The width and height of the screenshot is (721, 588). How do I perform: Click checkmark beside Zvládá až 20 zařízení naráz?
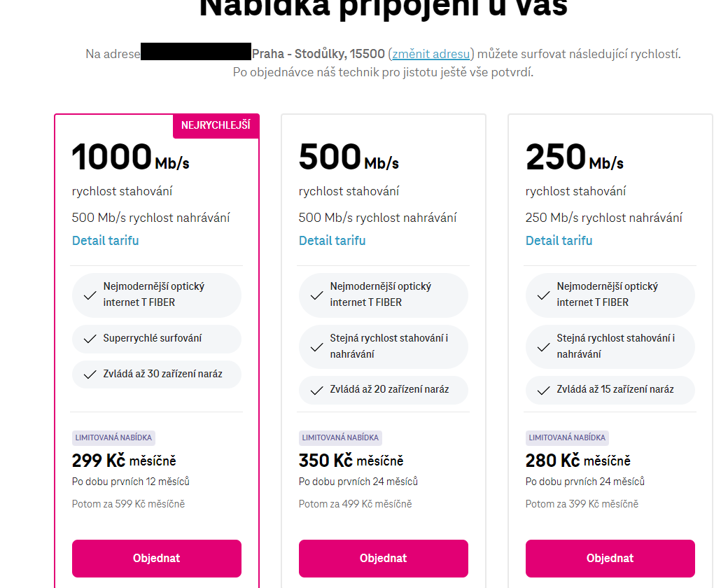pyautogui.click(x=316, y=391)
